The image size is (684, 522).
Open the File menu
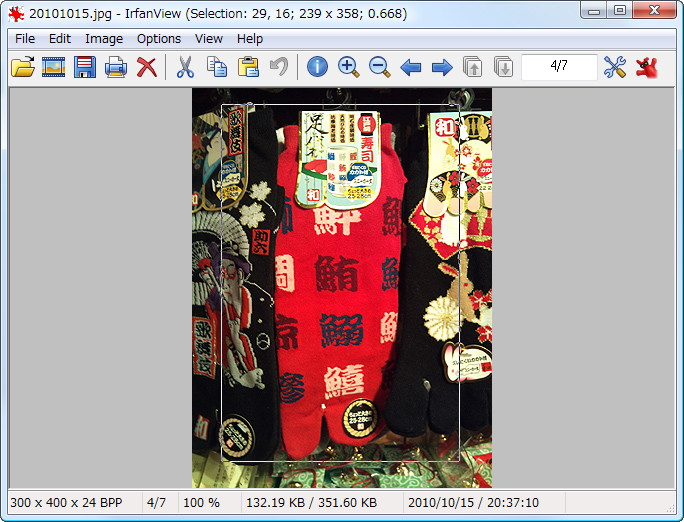click(25, 39)
